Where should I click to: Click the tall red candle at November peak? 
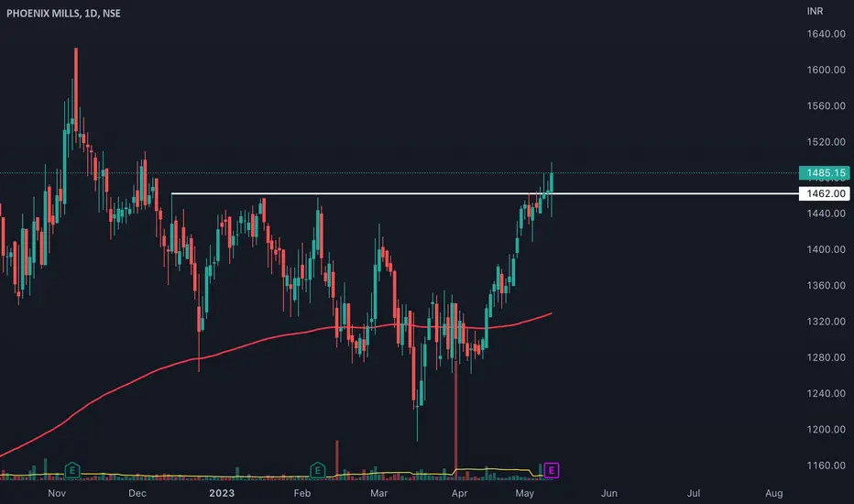(76, 91)
